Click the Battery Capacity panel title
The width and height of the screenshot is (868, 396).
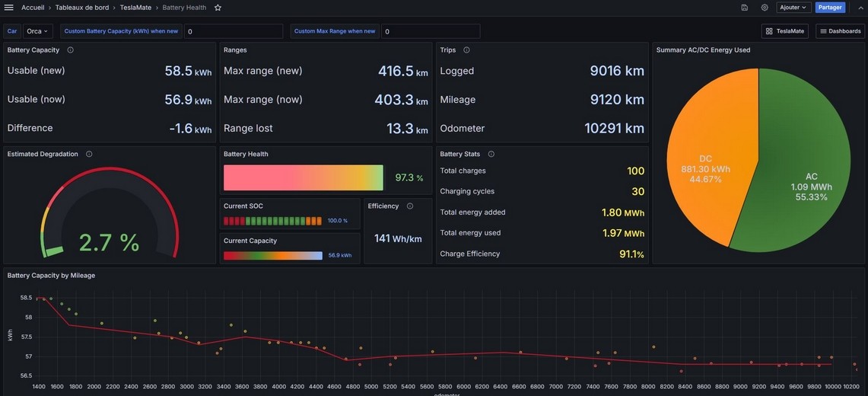pyautogui.click(x=33, y=49)
